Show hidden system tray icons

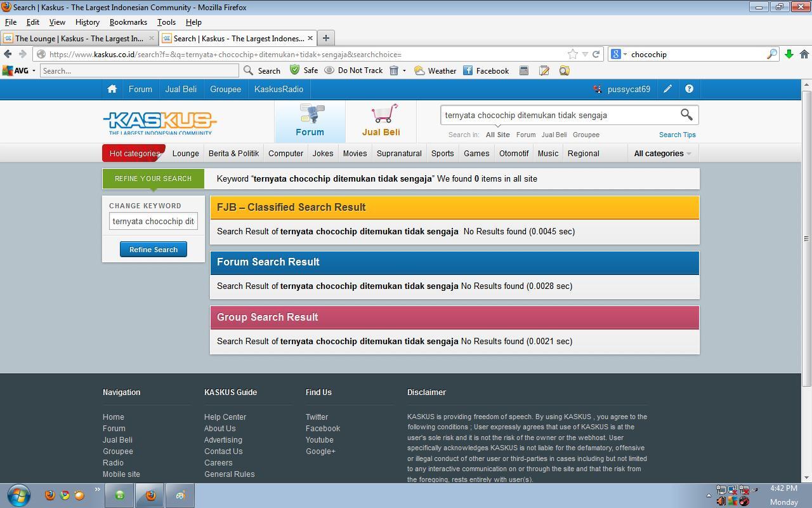point(709,495)
